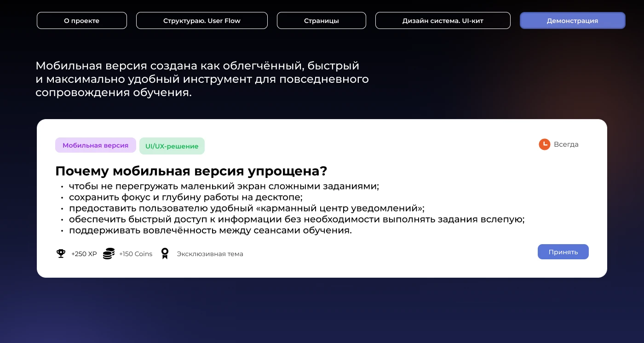Click the blue Принять button

pyautogui.click(x=563, y=252)
